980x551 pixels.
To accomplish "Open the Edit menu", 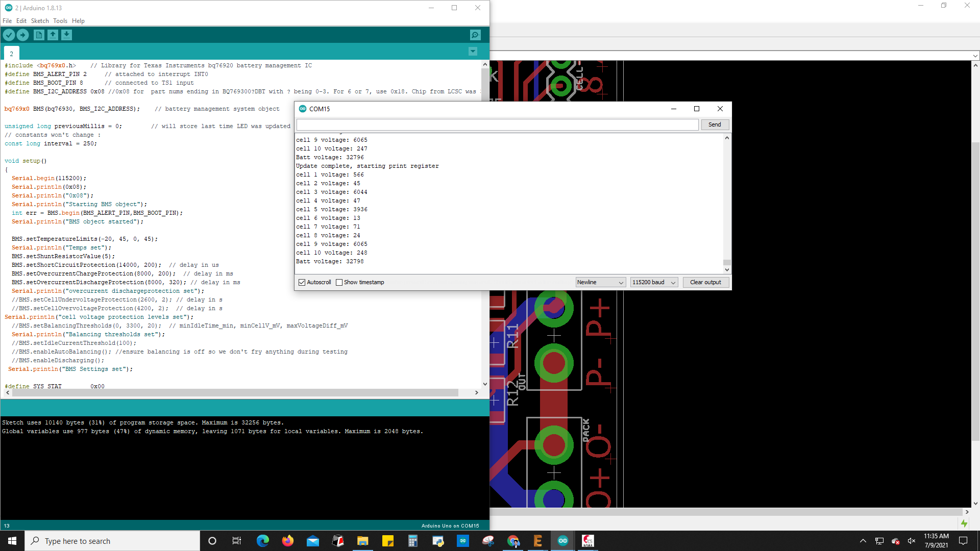I will 21,21.
